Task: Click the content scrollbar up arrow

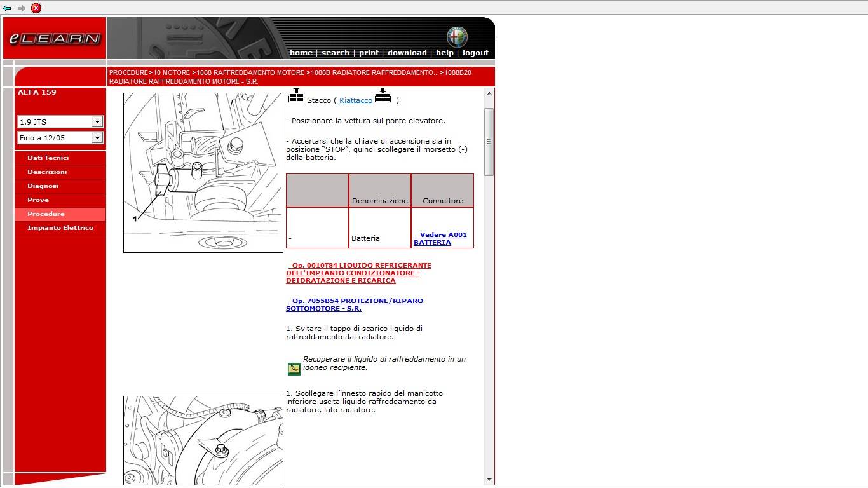Action: click(489, 93)
